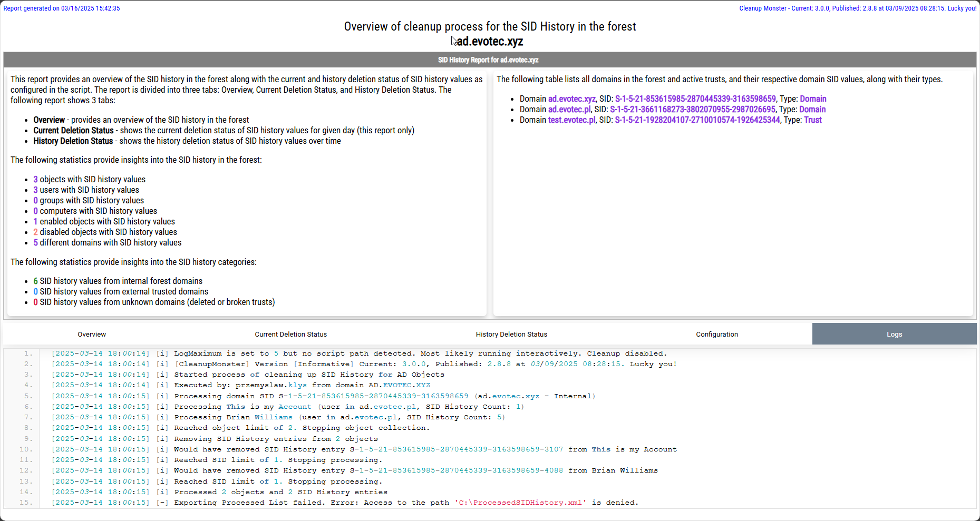Click the count of different domains statistic
The image size is (980, 521).
pos(36,243)
